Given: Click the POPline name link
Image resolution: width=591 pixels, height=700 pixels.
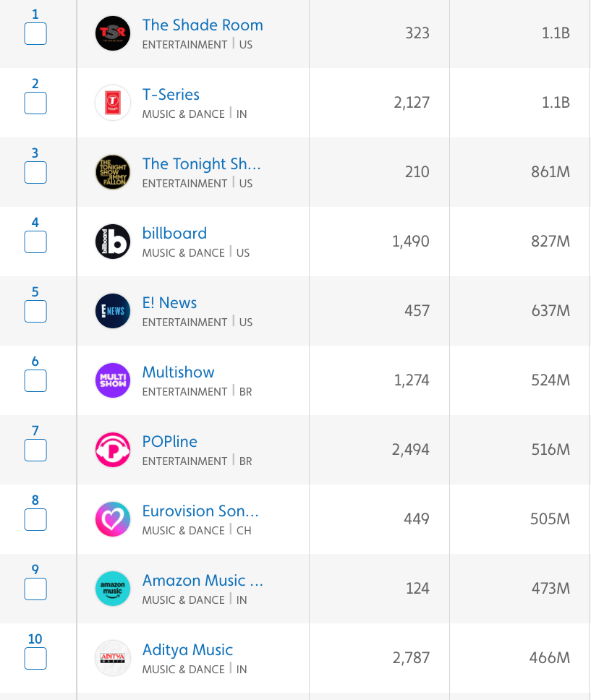Looking at the screenshot, I should point(169,442).
